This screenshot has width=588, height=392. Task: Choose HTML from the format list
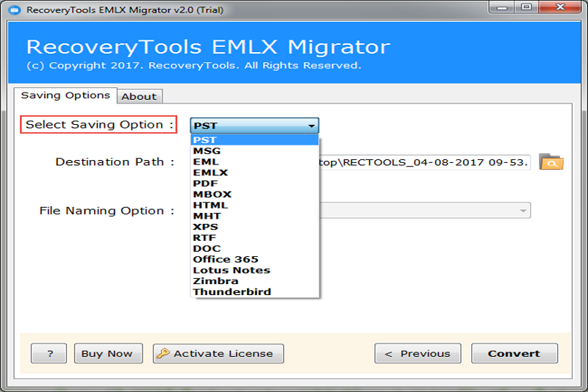point(254,205)
